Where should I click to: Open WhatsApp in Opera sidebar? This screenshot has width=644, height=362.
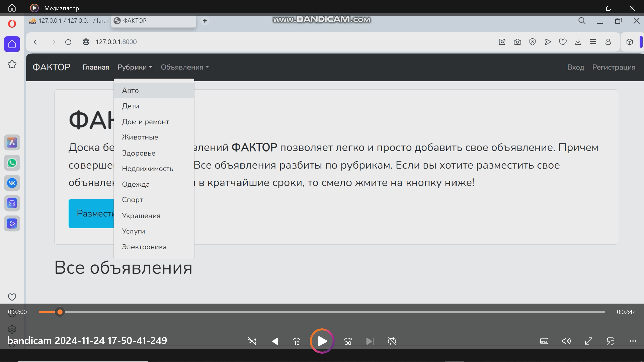[x=12, y=163]
